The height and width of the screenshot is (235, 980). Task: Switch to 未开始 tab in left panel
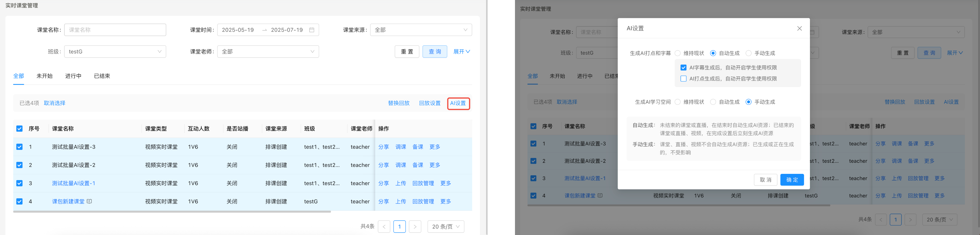click(x=44, y=76)
